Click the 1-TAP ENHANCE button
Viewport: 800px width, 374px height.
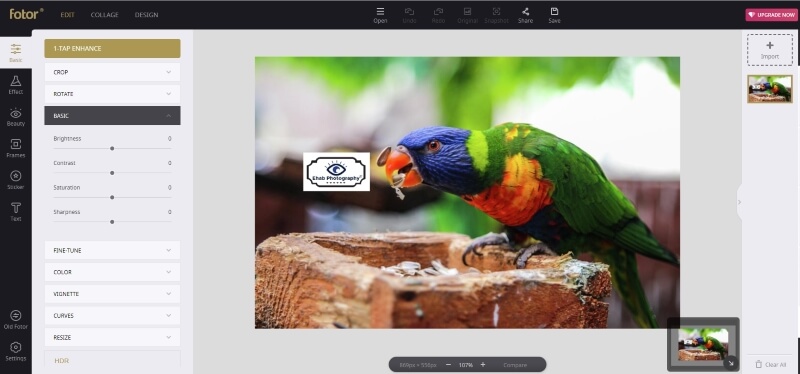[x=112, y=48]
